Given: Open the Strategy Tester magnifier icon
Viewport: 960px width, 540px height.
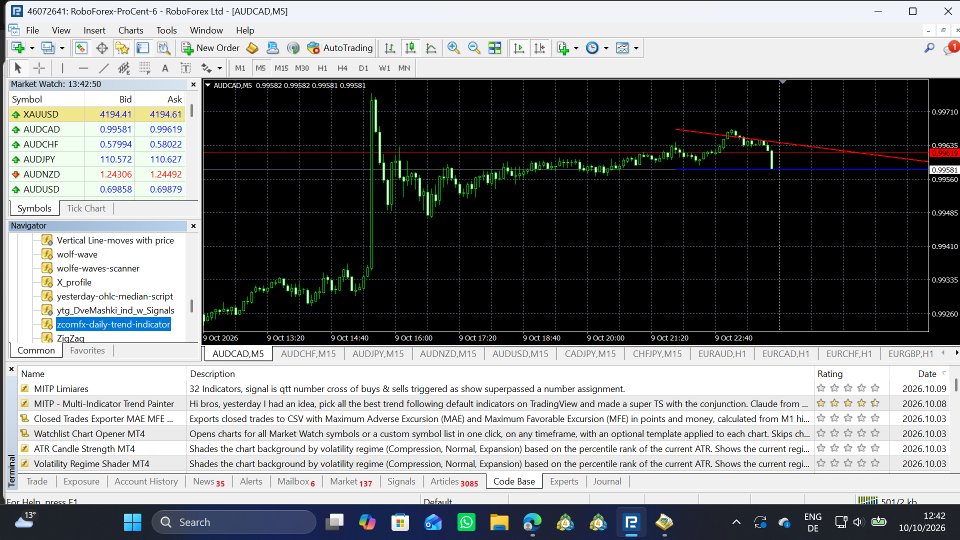Looking at the screenshot, I should point(163,48).
